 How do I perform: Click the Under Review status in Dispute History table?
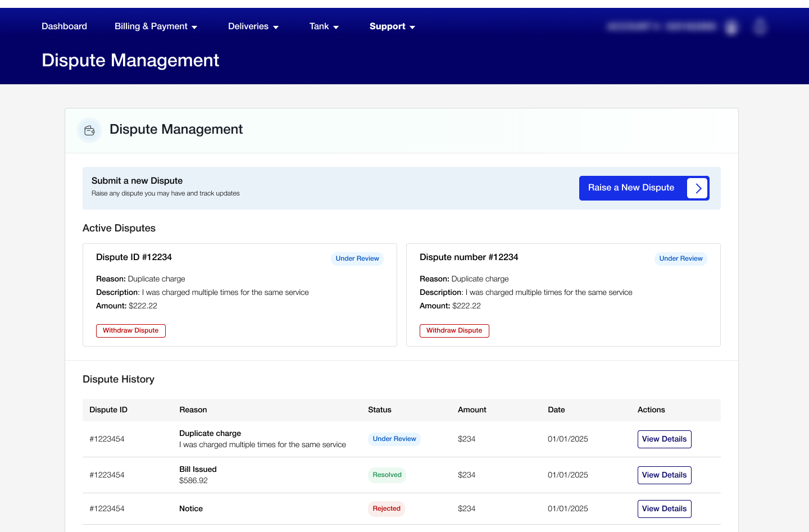pyautogui.click(x=394, y=439)
